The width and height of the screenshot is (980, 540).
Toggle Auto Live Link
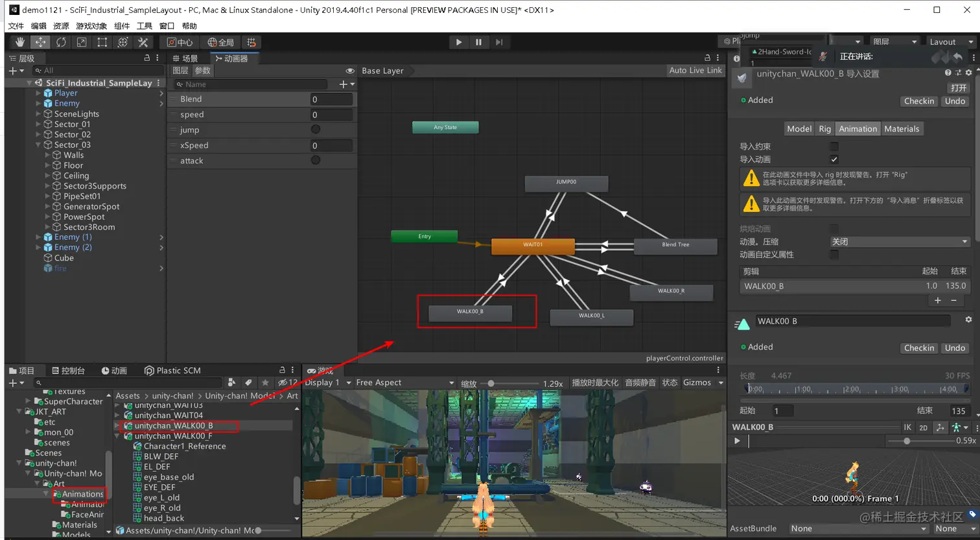[x=695, y=71]
